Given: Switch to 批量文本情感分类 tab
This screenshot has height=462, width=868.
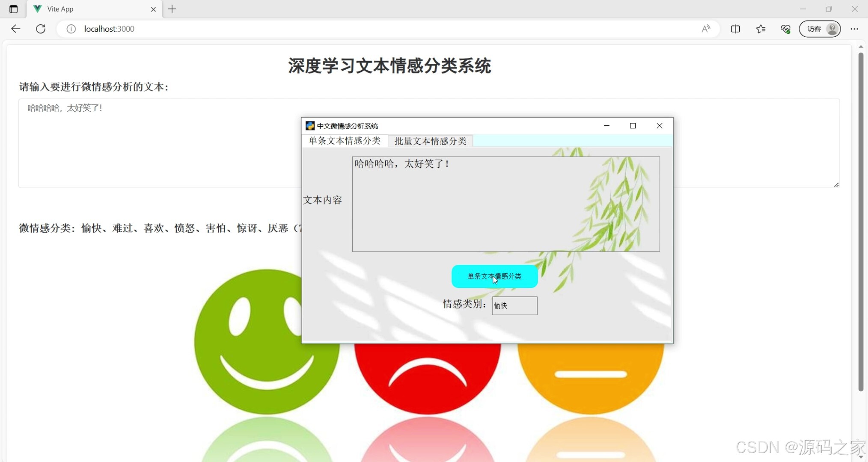Looking at the screenshot, I should (x=430, y=141).
